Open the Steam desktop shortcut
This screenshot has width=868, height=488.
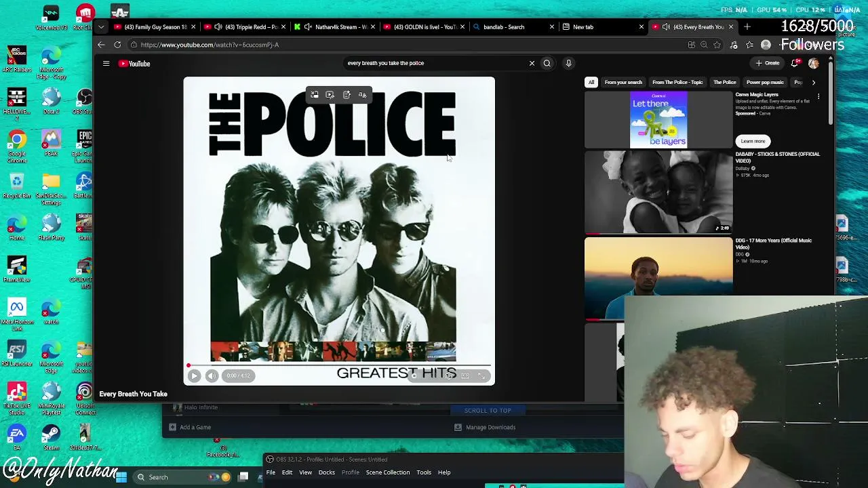(x=51, y=438)
